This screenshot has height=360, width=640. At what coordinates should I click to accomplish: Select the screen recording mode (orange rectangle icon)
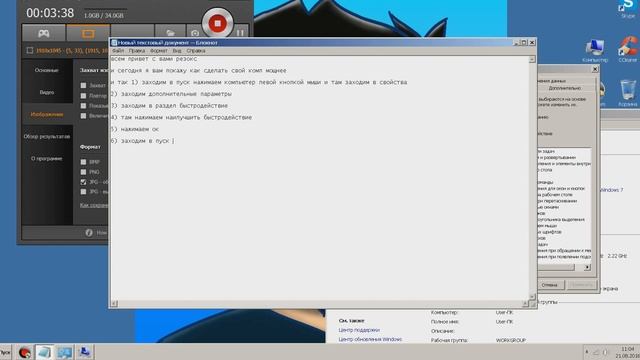(88, 33)
